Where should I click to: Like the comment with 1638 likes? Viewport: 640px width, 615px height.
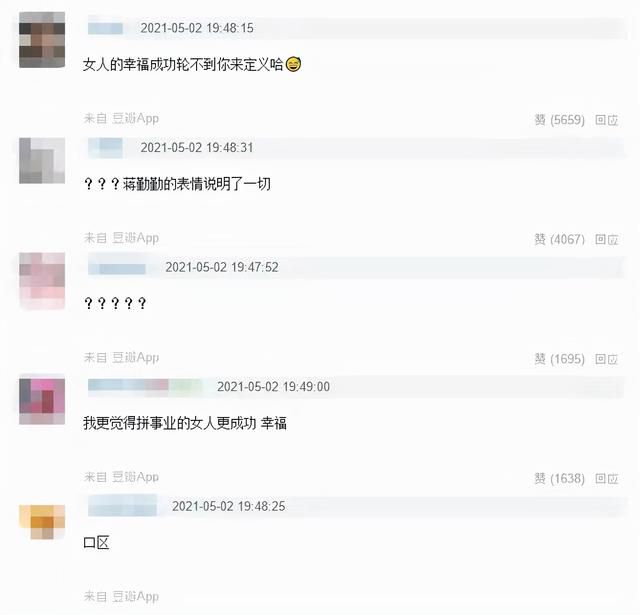(x=560, y=478)
